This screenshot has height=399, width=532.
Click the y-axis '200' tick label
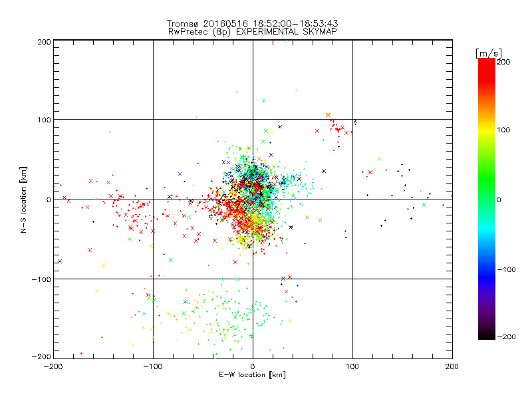click(x=44, y=42)
